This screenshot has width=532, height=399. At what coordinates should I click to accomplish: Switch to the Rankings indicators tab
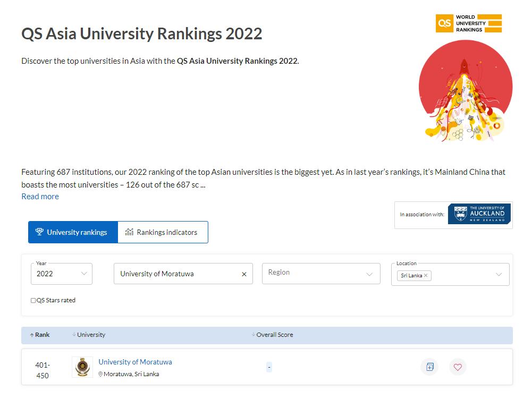(163, 232)
